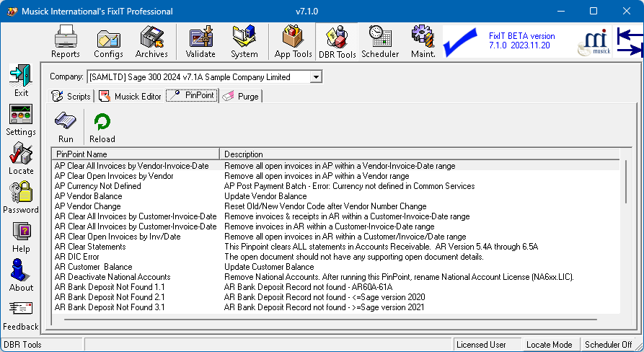Click the Locate sidebar icon
The image size is (644, 352).
point(21,159)
